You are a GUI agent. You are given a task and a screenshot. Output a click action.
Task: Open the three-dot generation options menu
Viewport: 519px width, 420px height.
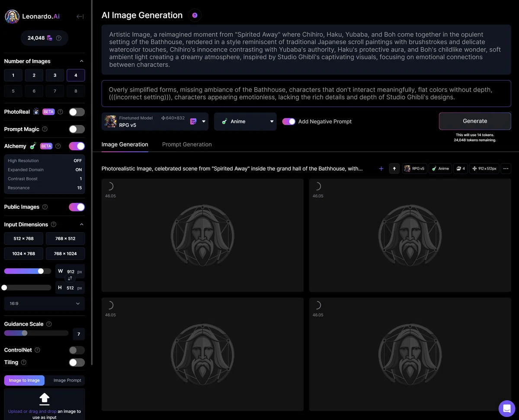click(x=506, y=169)
